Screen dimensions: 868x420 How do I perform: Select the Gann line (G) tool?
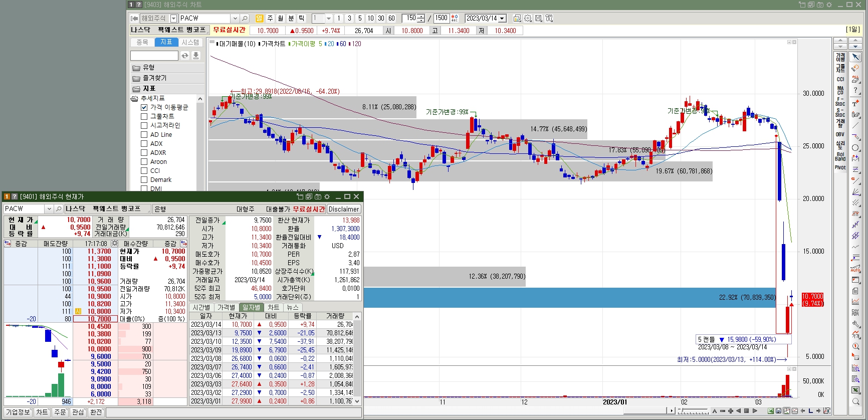click(x=855, y=180)
